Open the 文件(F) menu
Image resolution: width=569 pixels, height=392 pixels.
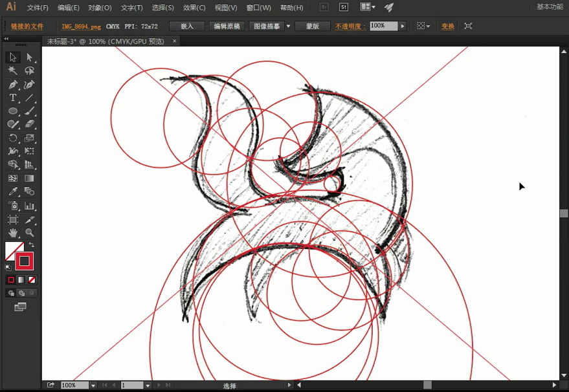[38, 8]
